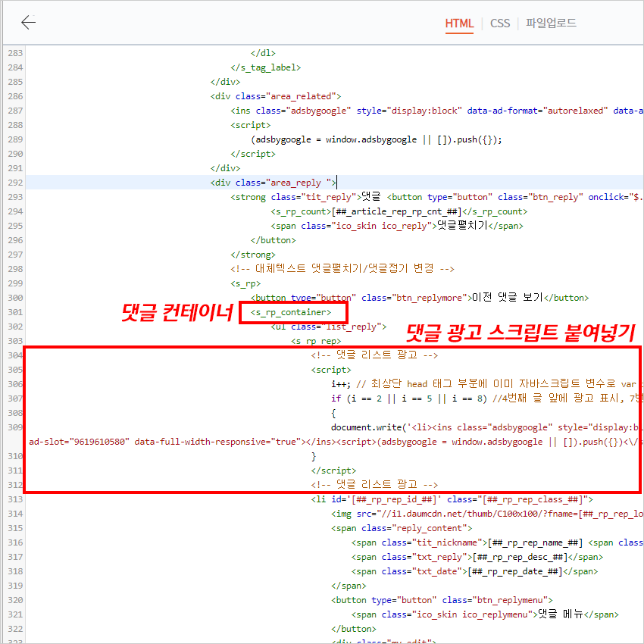Click the span class="reply_content" line

[x=402, y=528]
